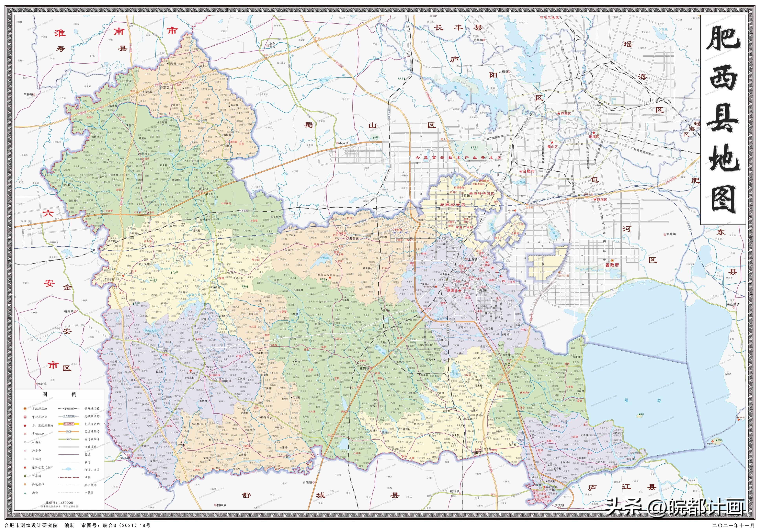
Task: Click the red dashed 市界 sample in legend
Action: (69, 477)
